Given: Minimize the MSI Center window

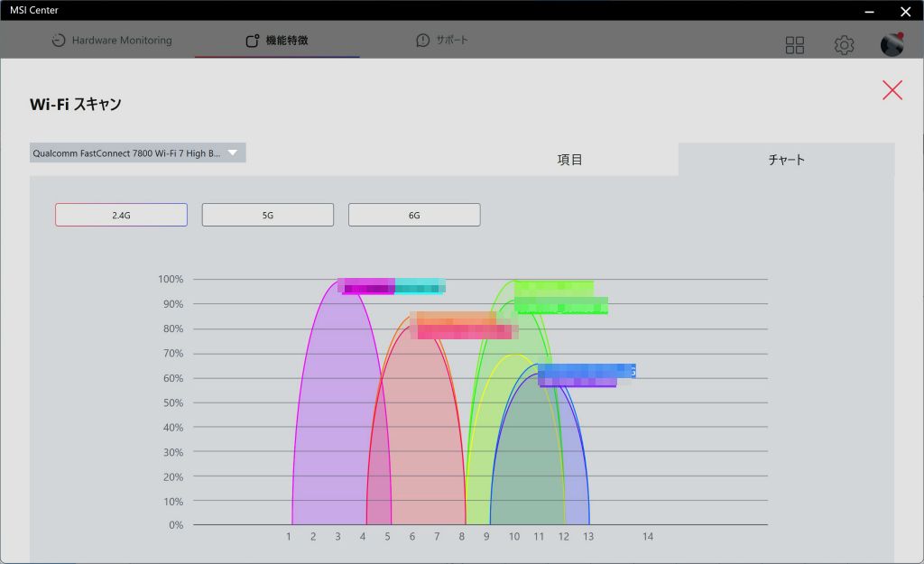Looking at the screenshot, I should coord(869,12).
